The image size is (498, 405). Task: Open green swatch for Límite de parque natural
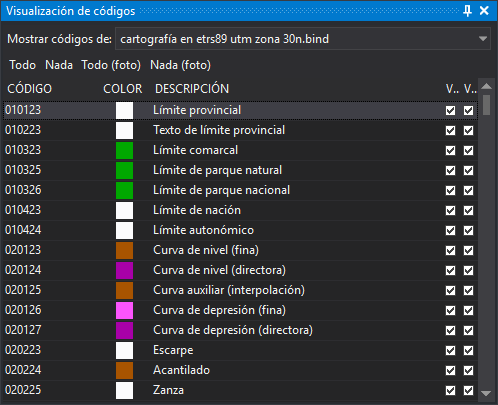pyautogui.click(x=124, y=170)
